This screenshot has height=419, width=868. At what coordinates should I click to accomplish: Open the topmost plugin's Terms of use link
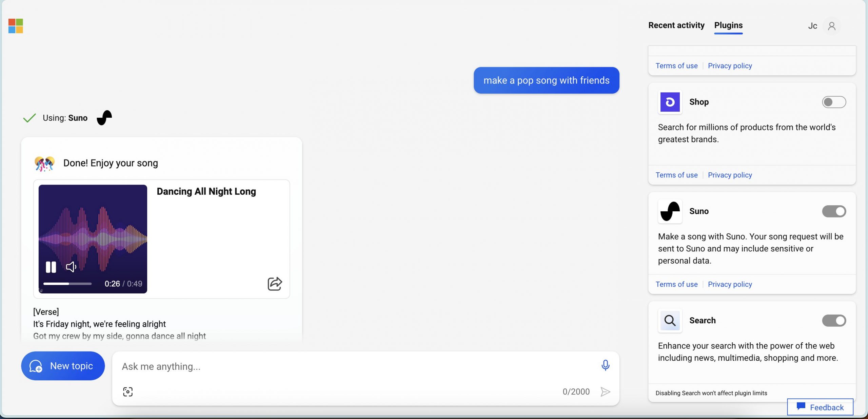coord(676,66)
